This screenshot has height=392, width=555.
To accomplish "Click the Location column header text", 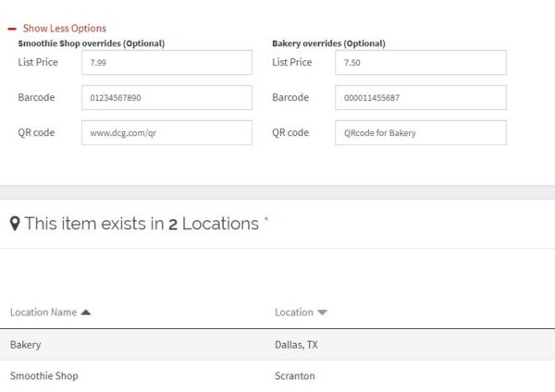I will (x=294, y=312).
